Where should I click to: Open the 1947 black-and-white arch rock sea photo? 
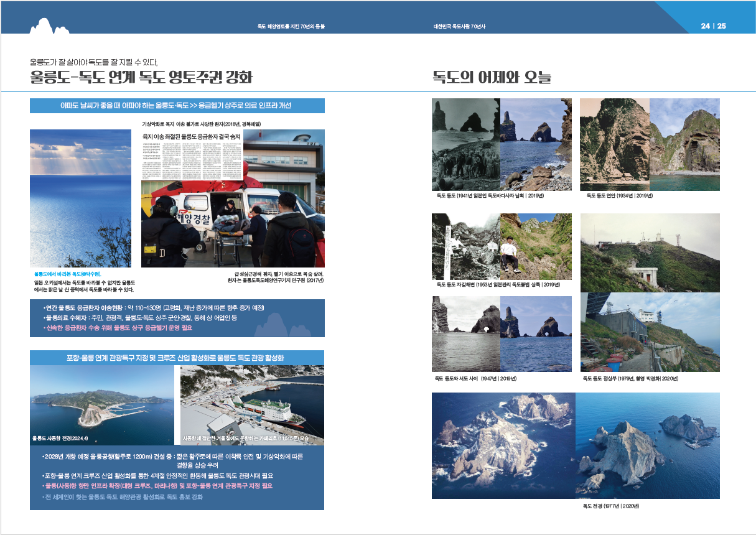466,334
